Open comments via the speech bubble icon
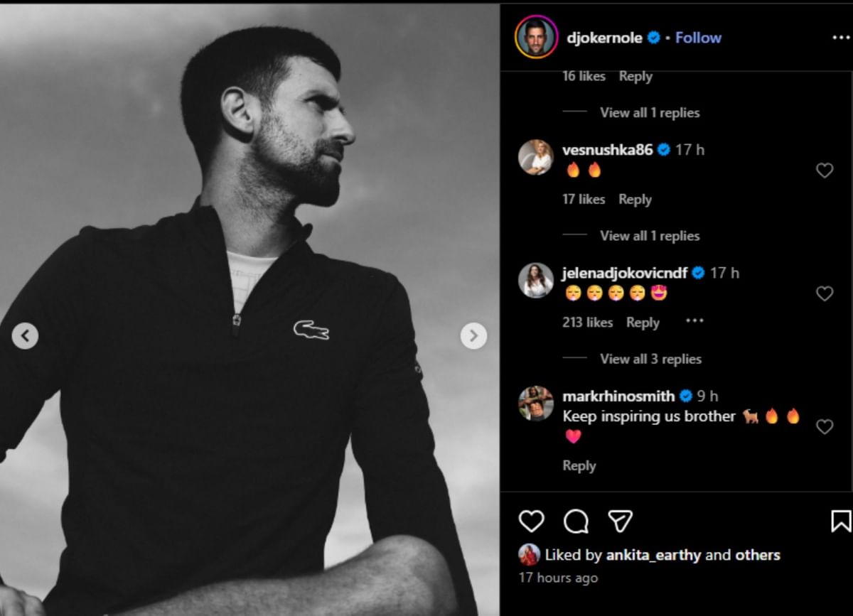The height and width of the screenshot is (616, 853). click(577, 521)
